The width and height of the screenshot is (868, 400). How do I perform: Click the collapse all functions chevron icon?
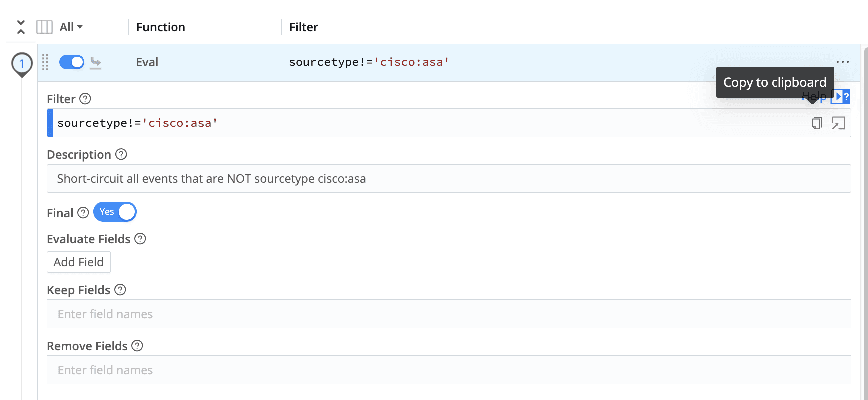[x=21, y=27]
